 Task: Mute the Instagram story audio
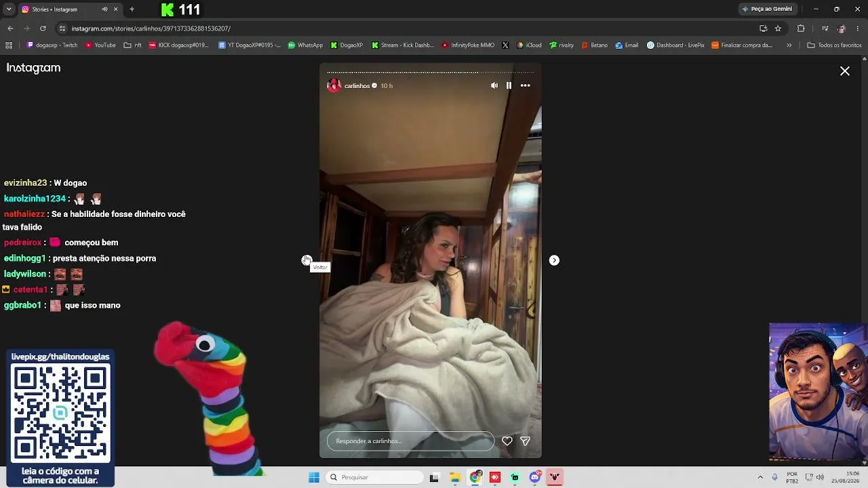pos(494,85)
